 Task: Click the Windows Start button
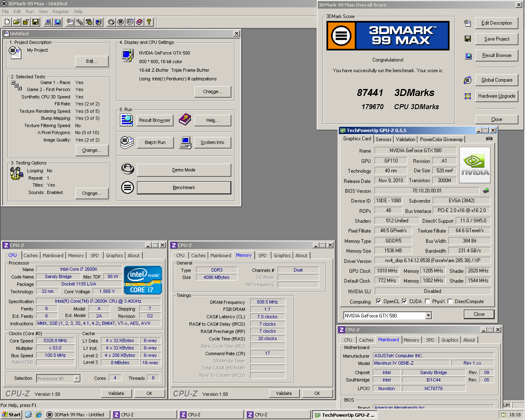click(x=11, y=415)
